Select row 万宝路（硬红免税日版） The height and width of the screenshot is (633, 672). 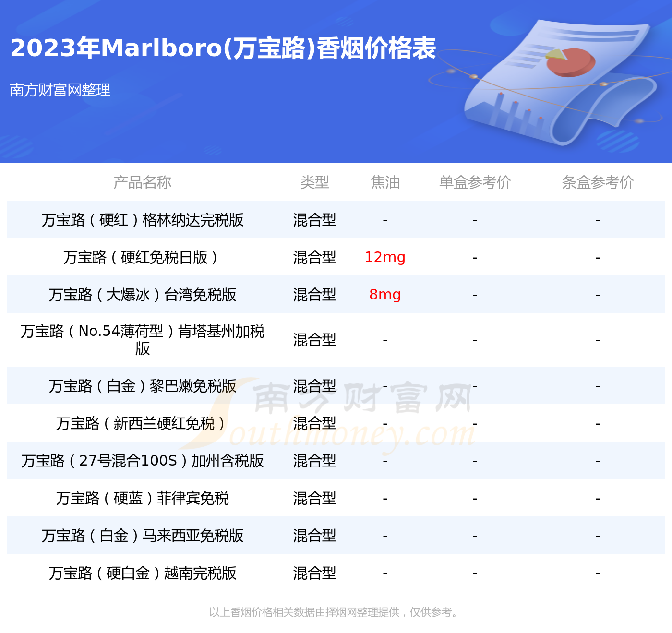coord(336,257)
